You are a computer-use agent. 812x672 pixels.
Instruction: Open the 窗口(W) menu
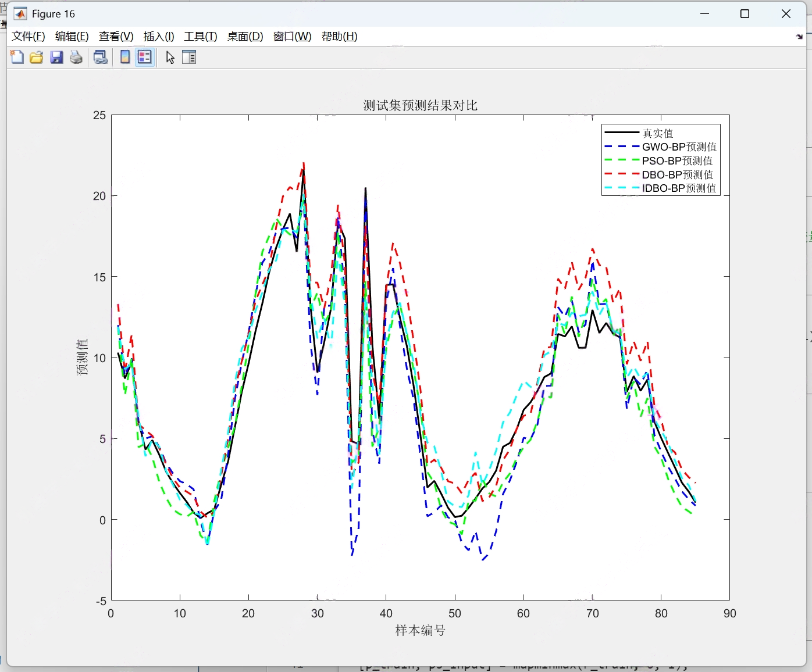click(293, 37)
